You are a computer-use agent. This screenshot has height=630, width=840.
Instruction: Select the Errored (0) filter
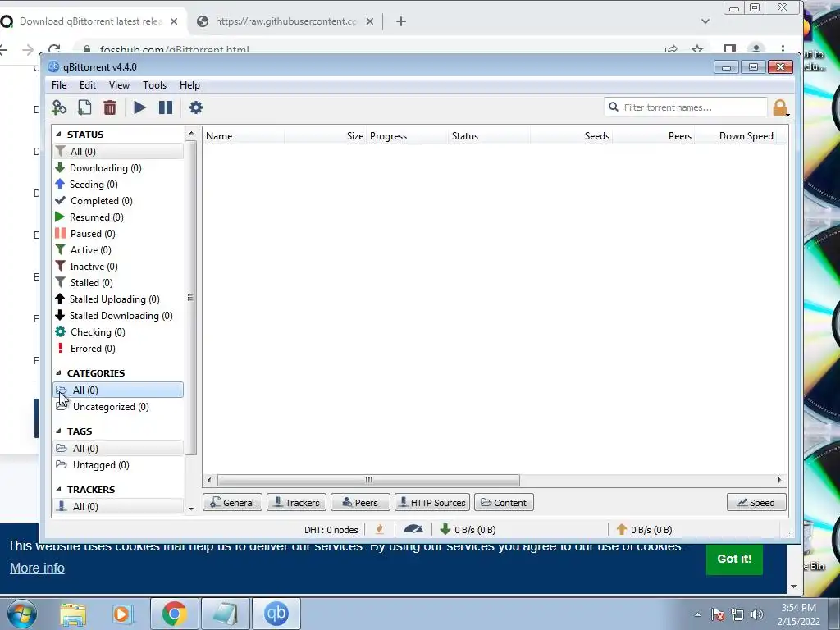118,349
